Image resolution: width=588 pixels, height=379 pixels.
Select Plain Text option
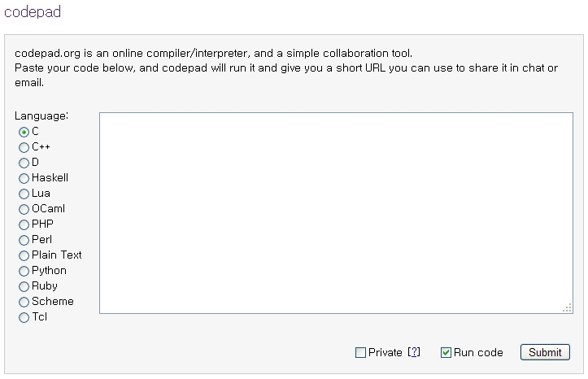coord(24,255)
